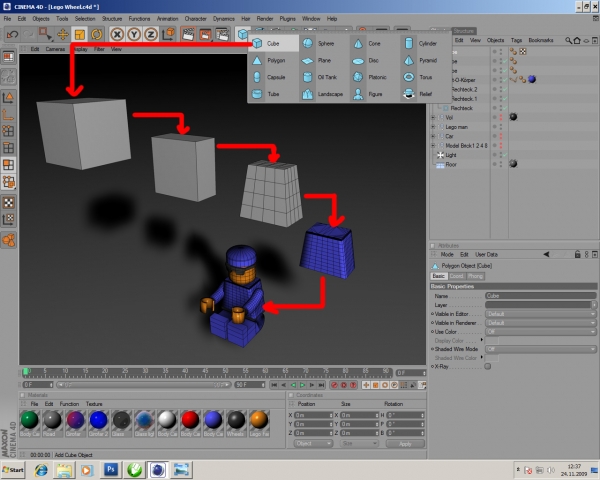Select the green Body Car material

click(x=29, y=423)
